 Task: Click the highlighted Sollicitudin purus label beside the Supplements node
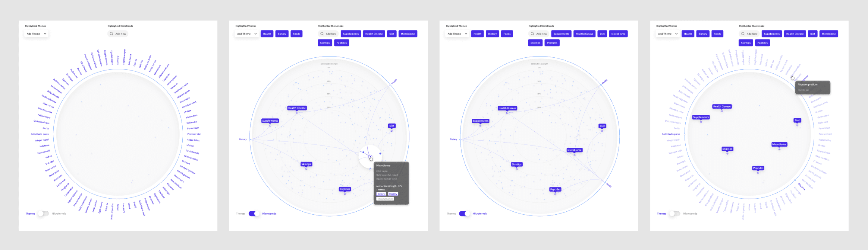point(671,134)
